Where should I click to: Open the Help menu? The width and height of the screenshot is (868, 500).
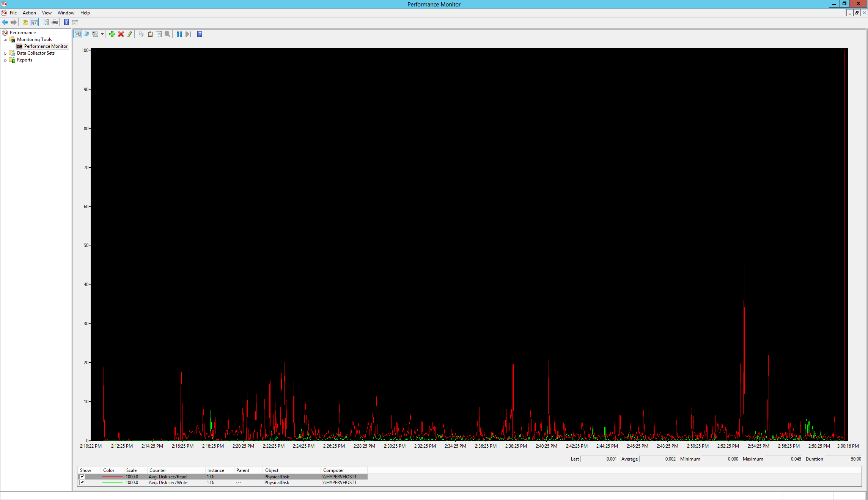[x=85, y=13]
